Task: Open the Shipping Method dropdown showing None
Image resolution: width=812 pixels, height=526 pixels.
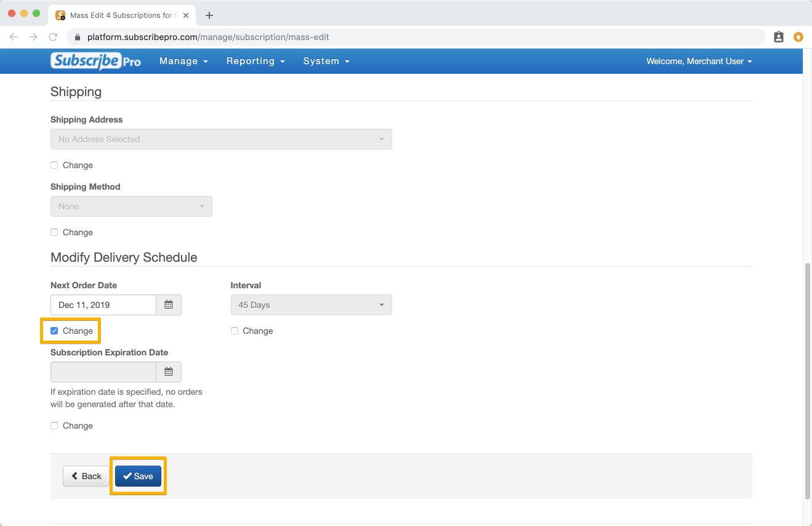Action: click(131, 206)
